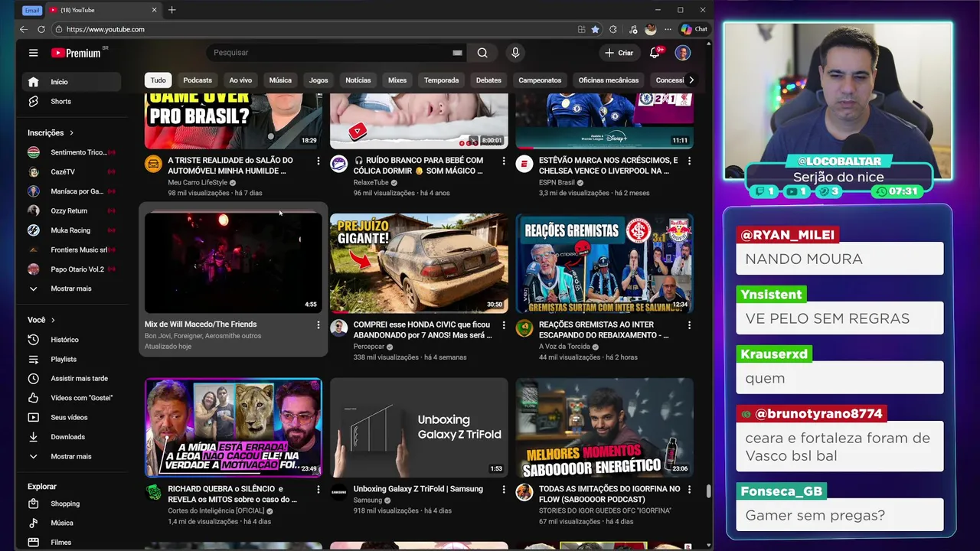
Task: Open Histórico in sidebar
Action: point(71,340)
